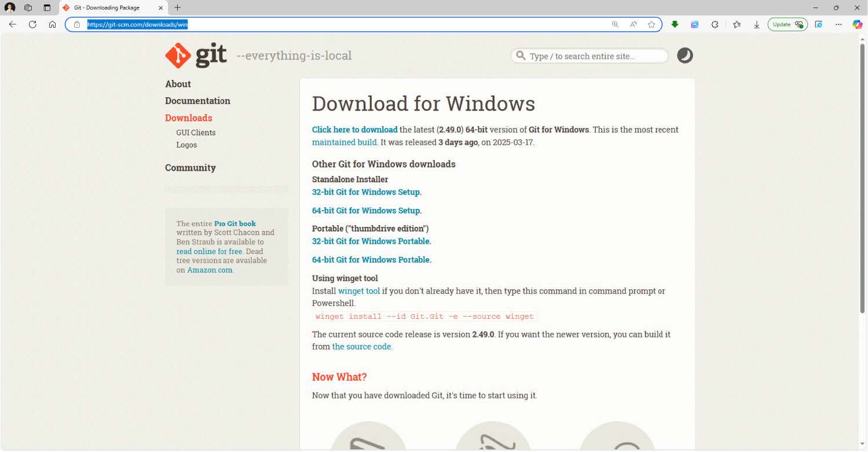Open the Logos page
868x452 pixels.
point(186,145)
